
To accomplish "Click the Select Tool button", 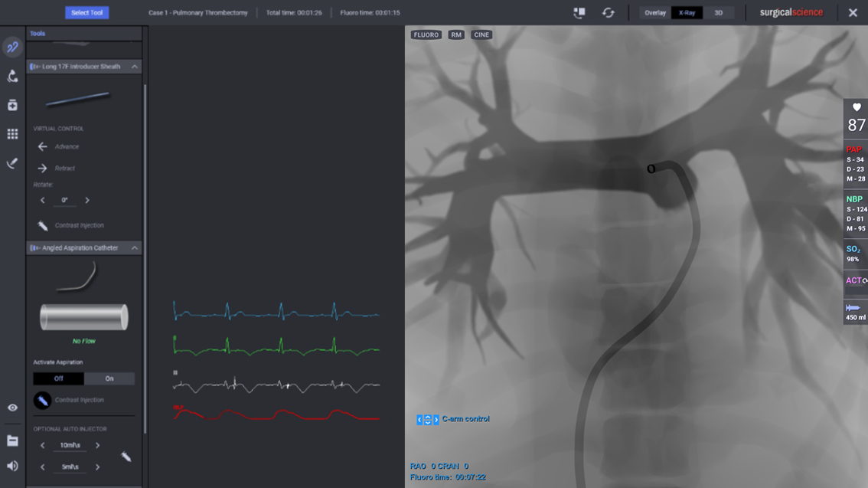I will (x=87, y=12).
